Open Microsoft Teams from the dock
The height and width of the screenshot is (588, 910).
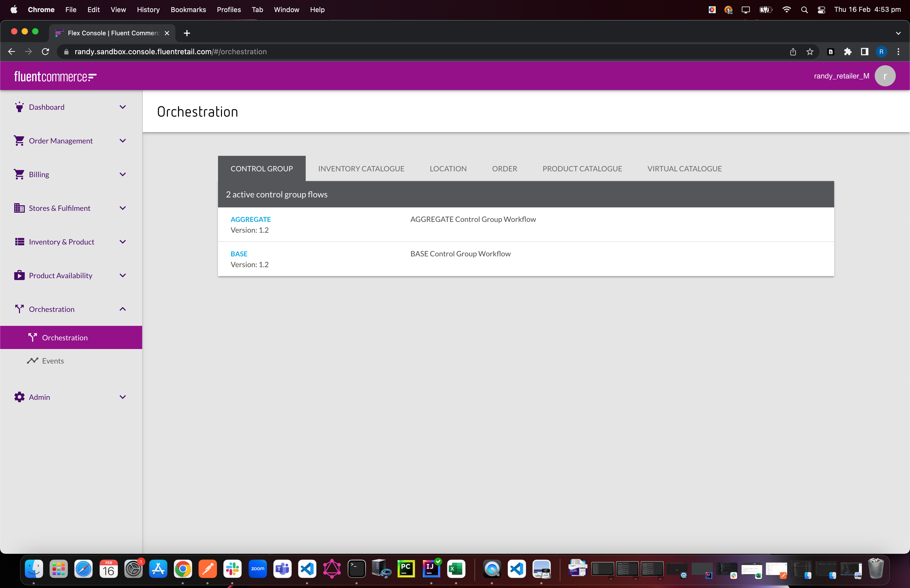[x=282, y=569]
